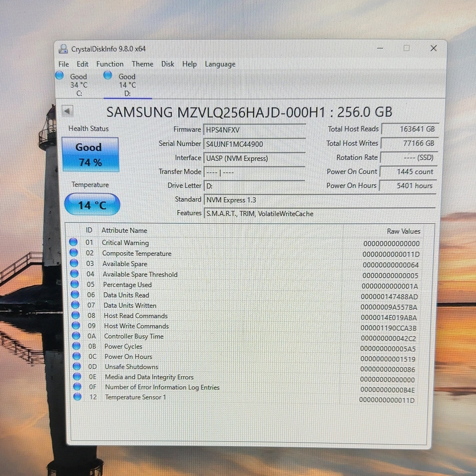Click the status orb for Composite Temperature
The width and height of the screenshot is (476, 476).
click(73, 253)
